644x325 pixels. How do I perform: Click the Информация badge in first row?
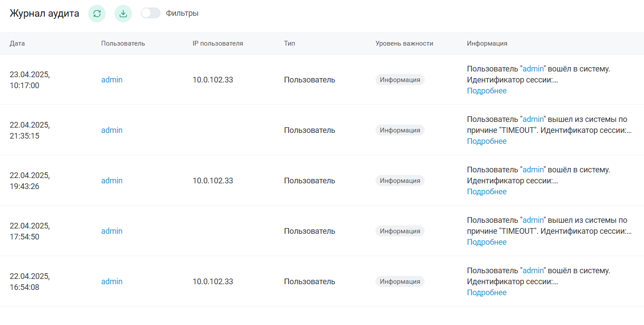[400, 80]
